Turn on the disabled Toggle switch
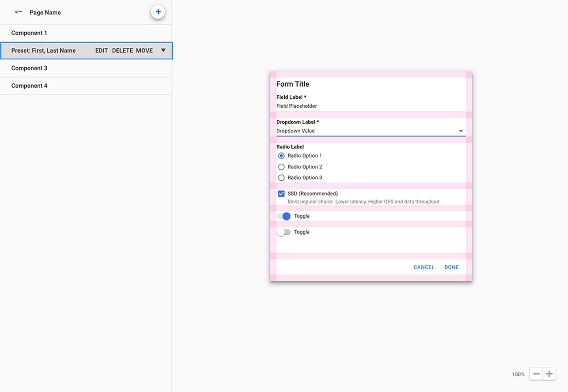Screen dimensions: 568x392 [284, 232]
